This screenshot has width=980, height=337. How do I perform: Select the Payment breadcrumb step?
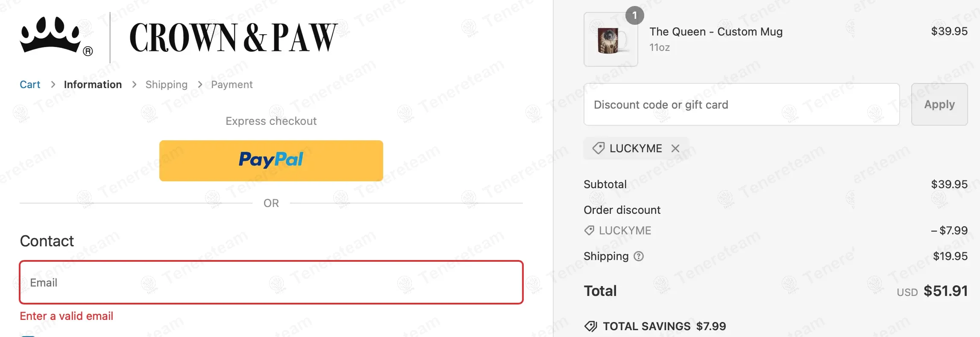tap(232, 85)
